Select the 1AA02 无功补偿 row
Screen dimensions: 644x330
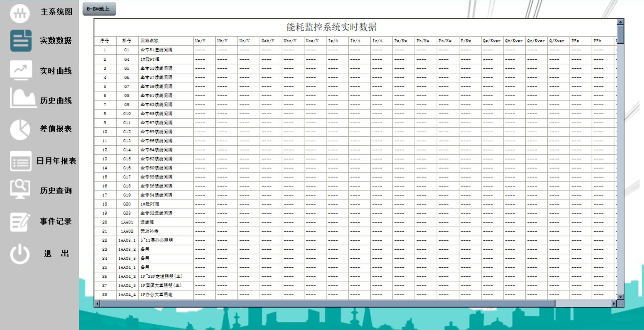coord(148,231)
